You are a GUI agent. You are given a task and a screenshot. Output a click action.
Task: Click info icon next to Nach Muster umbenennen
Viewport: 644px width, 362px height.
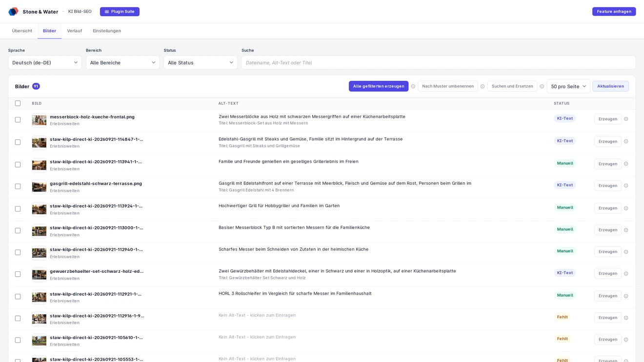483,87
